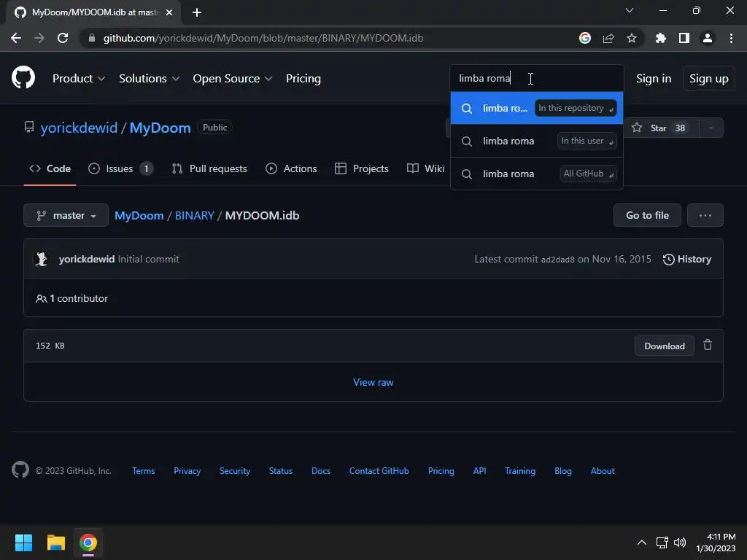Open the Wiki tab

point(425,168)
